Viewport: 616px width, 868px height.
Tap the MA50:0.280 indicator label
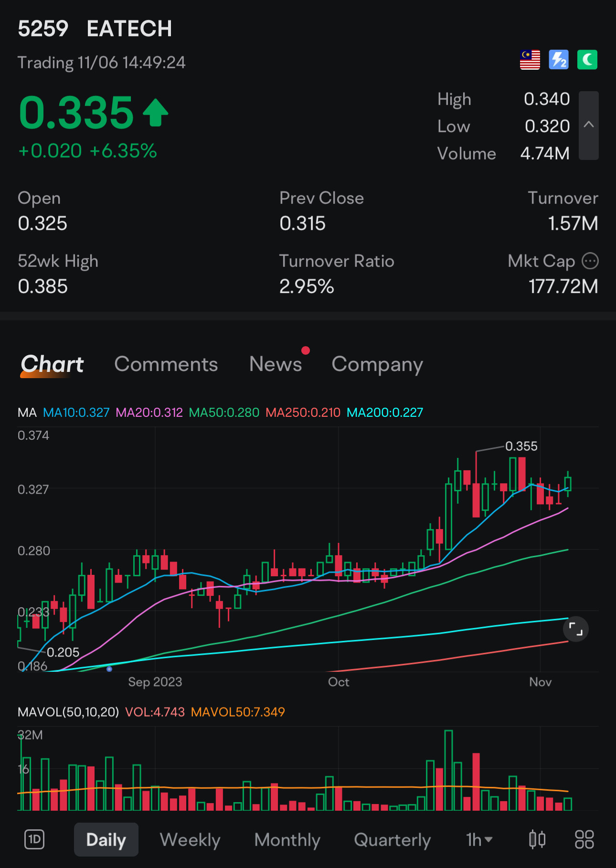pos(224,413)
